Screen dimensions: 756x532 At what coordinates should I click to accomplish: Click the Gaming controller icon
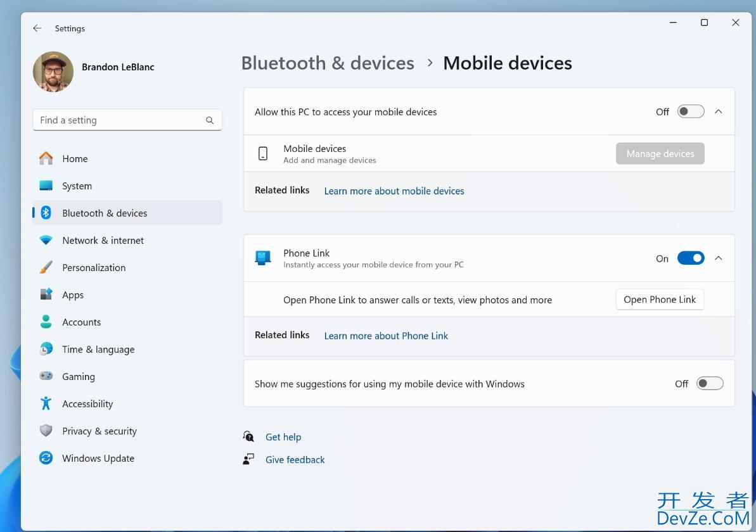tap(46, 376)
